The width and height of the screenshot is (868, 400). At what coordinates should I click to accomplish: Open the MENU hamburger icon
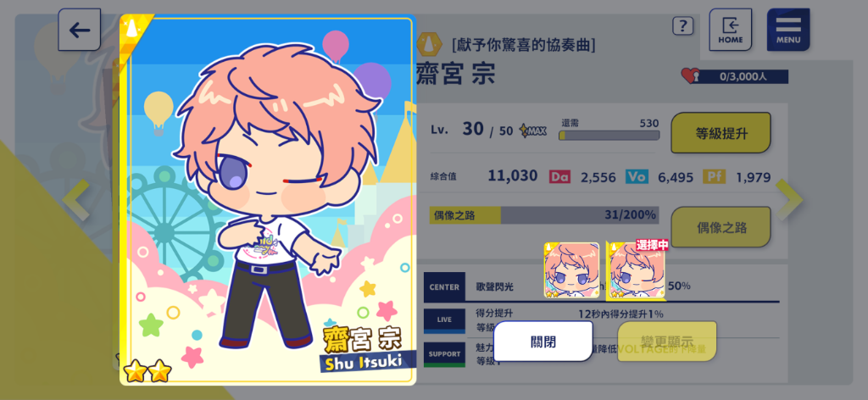point(788,30)
